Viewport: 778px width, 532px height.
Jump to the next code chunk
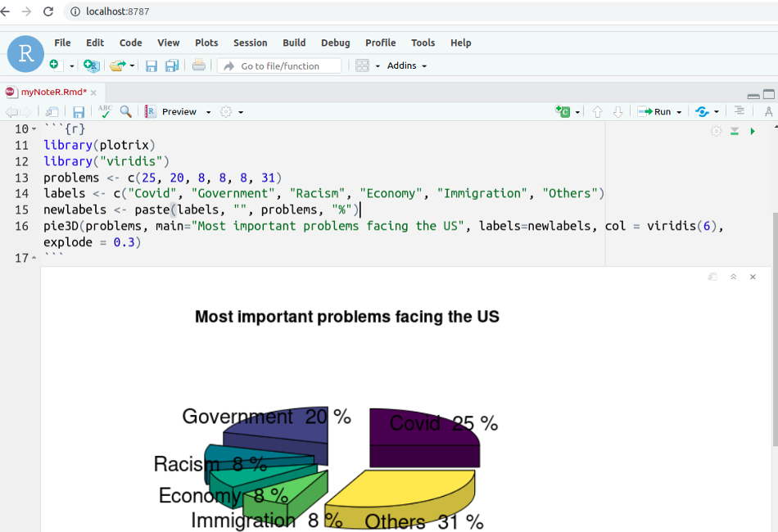[617, 111]
